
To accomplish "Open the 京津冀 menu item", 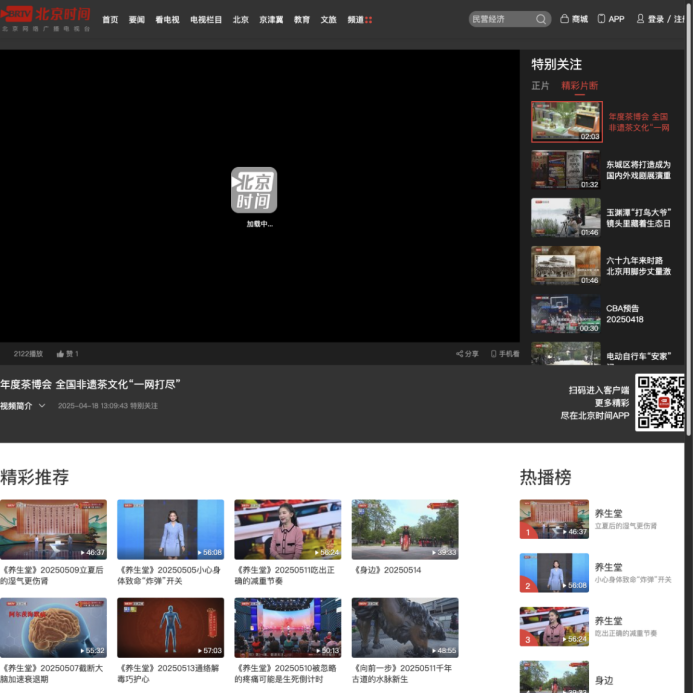I will point(271,19).
